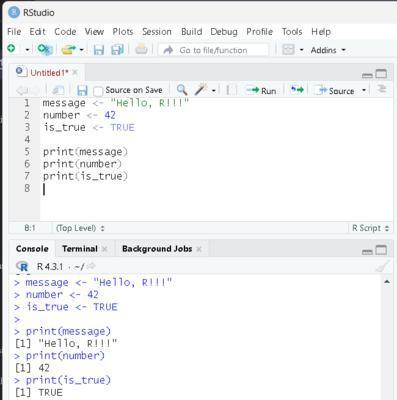This screenshot has height=400, width=397.
Task: Click the Open File folder icon
Action: 68,50
